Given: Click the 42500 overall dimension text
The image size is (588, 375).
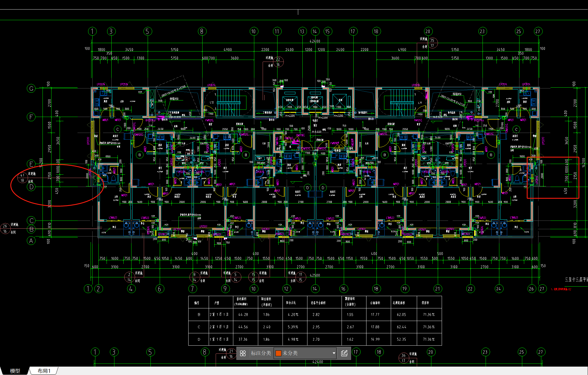Looking at the screenshot, I should pyautogui.click(x=315, y=275).
